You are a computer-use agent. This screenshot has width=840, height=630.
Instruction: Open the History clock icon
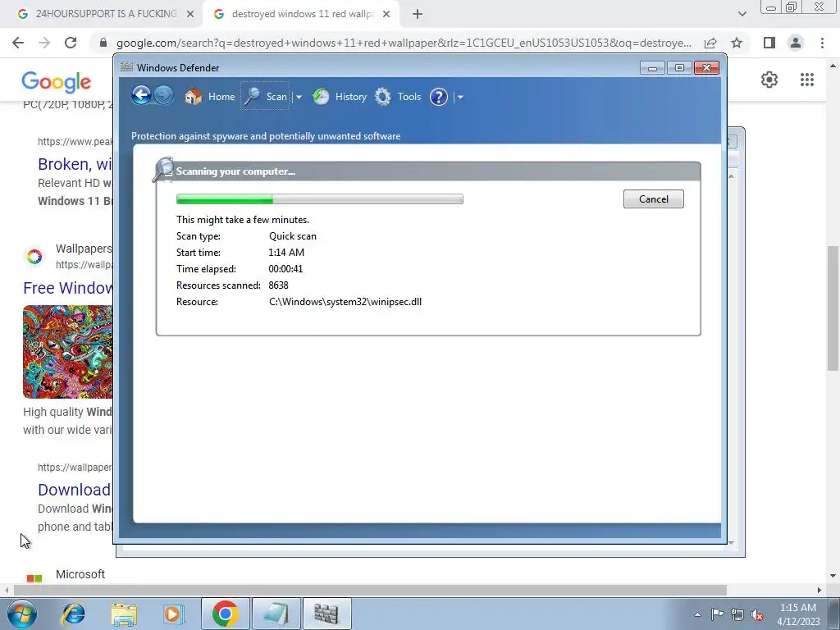point(321,97)
